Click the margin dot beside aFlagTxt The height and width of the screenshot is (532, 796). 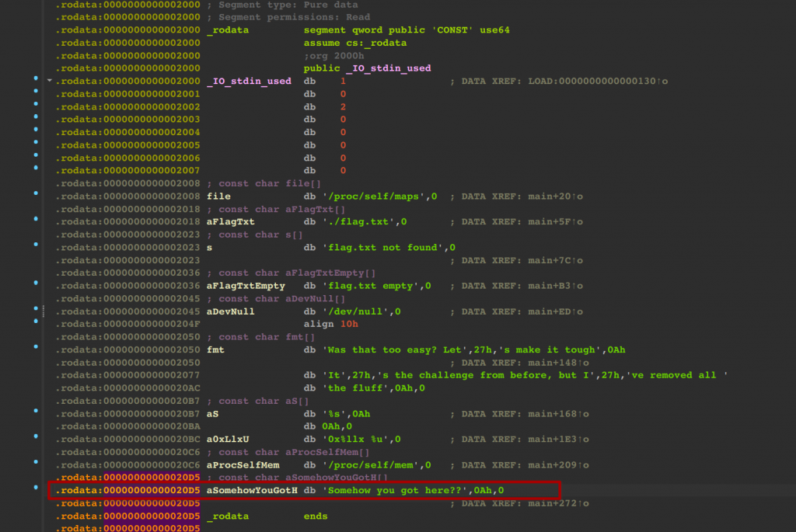click(x=36, y=222)
